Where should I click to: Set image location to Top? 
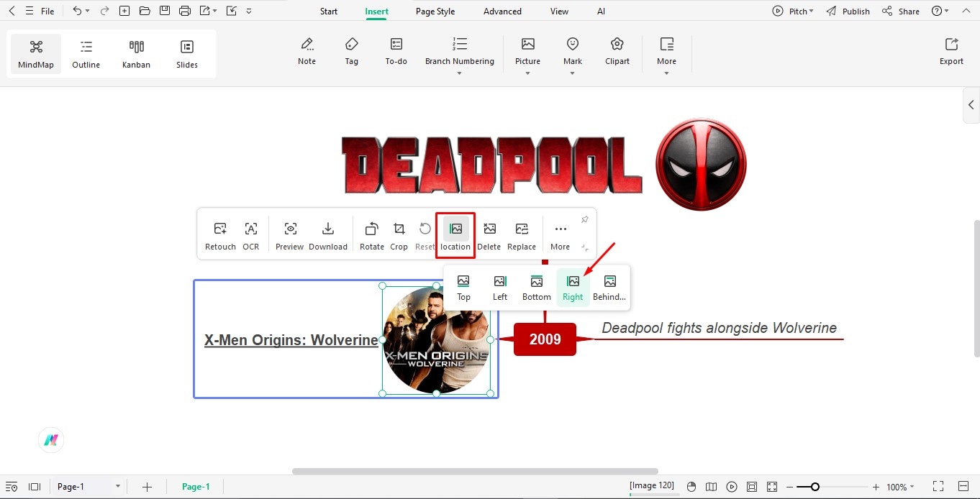463,288
